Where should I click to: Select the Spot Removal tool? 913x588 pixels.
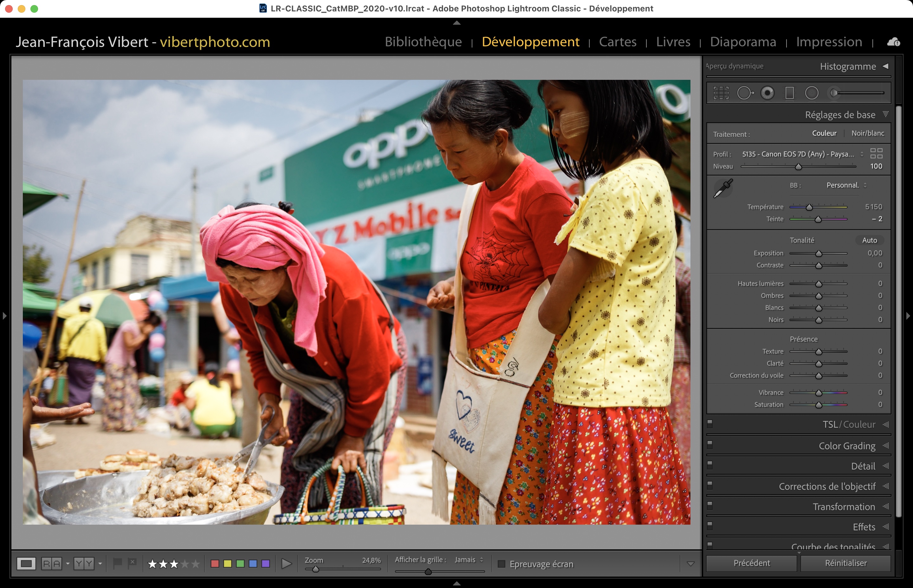(x=745, y=93)
